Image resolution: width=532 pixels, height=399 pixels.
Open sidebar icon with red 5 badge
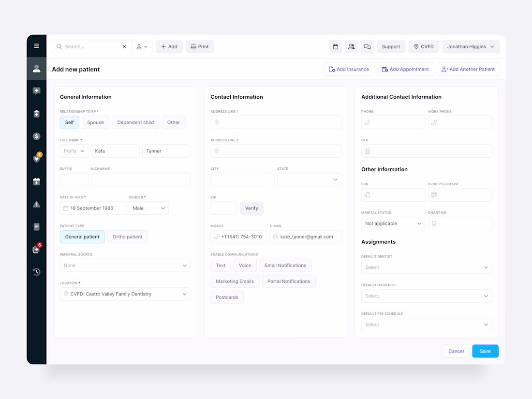coord(36,249)
